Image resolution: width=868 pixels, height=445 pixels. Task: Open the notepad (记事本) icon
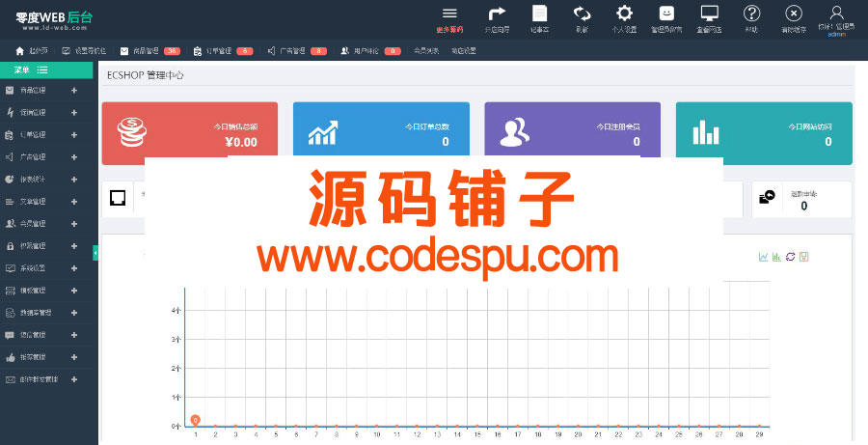click(x=539, y=14)
